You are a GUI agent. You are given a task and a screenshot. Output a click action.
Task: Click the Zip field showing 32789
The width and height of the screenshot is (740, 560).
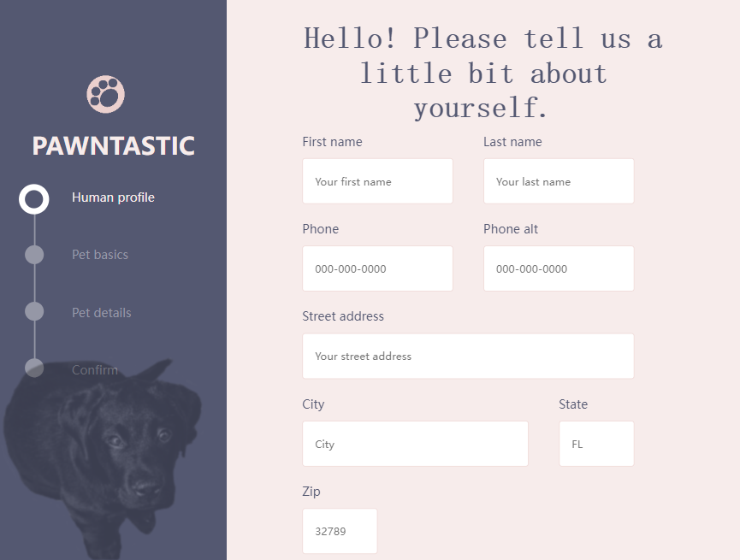pos(340,531)
